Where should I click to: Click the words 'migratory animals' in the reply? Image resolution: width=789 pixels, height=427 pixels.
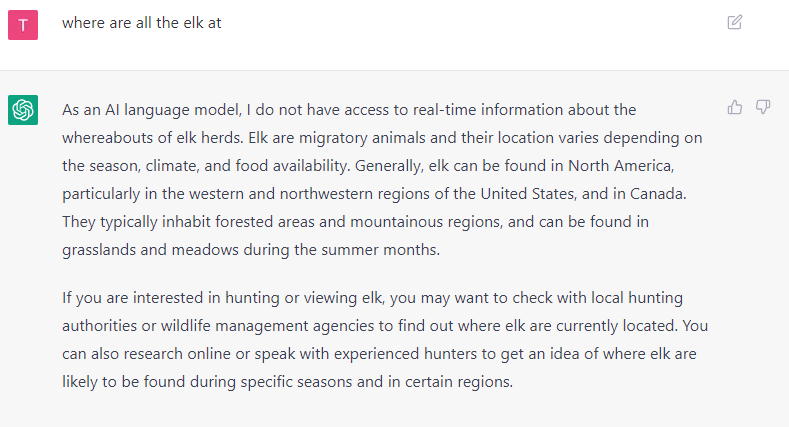point(362,138)
